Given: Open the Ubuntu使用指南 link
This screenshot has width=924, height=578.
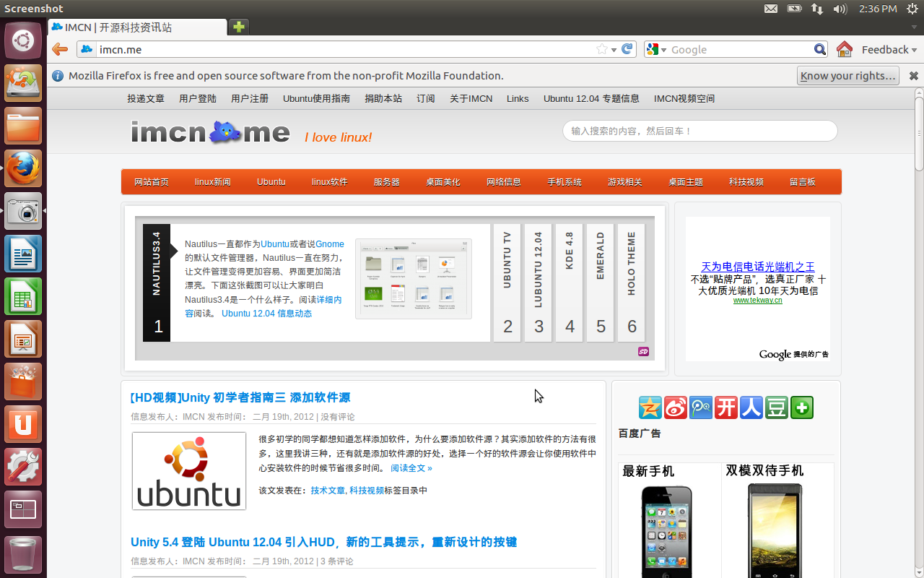Looking at the screenshot, I should [316, 98].
